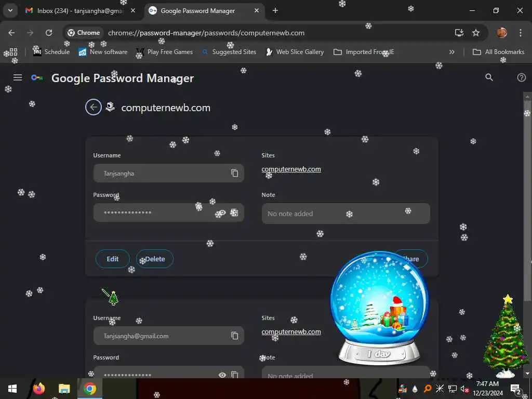Open the Chrome three-dot menu
The width and height of the screenshot is (532, 399).
click(x=520, y=33)
